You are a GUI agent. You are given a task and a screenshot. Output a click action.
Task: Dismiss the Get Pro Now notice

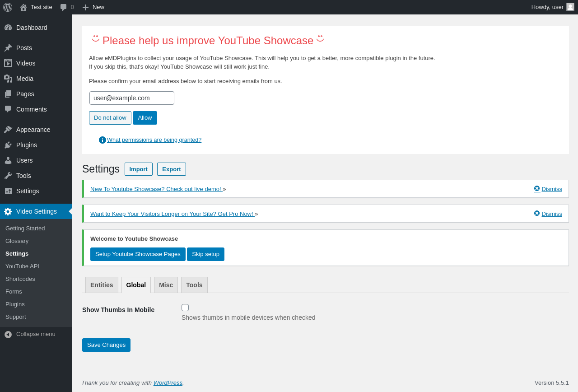pos(548,214)
